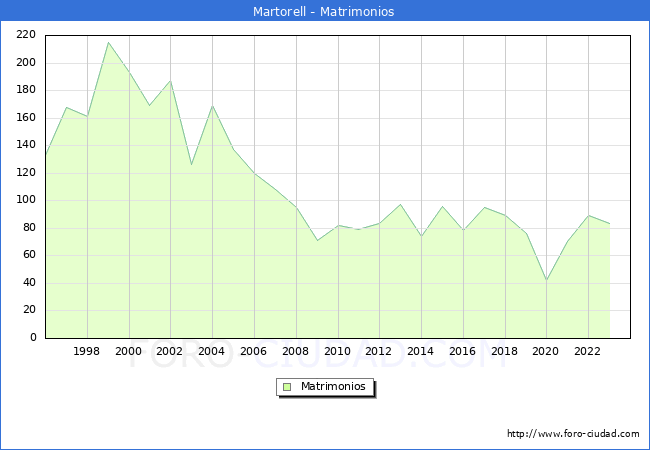Click the 2003 dip data point

192,165
